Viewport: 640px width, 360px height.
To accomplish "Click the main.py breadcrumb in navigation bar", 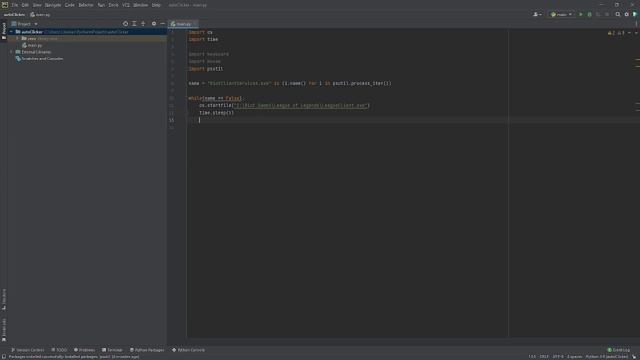I will pos(40,14).
